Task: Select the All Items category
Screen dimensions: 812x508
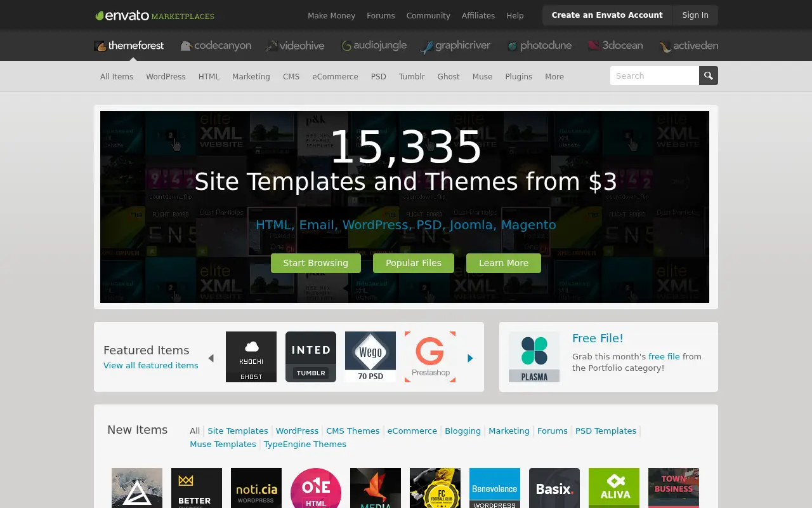Action: (x=117, y=76)
